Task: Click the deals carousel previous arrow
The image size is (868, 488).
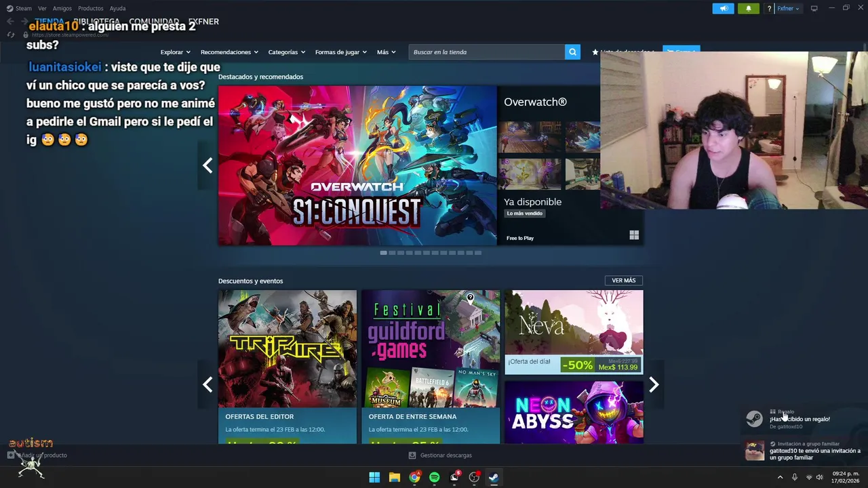Action: click(208, 384)
